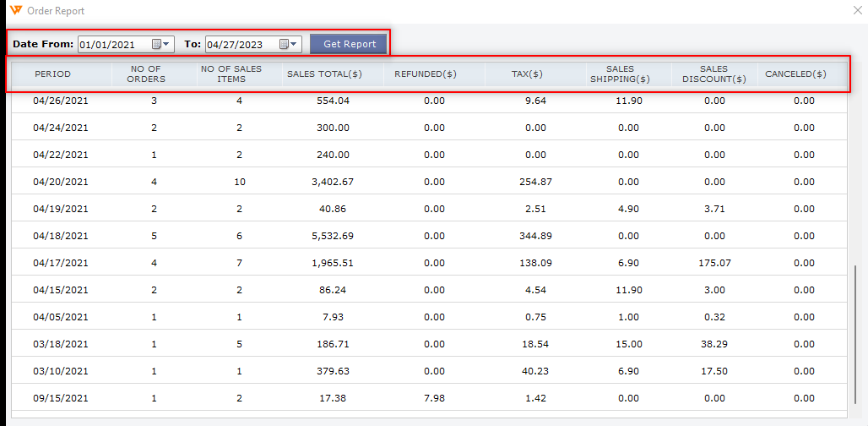Click the discount value 3.71
The height and width of the screenshot is (426, 868).
pos(714,209)
